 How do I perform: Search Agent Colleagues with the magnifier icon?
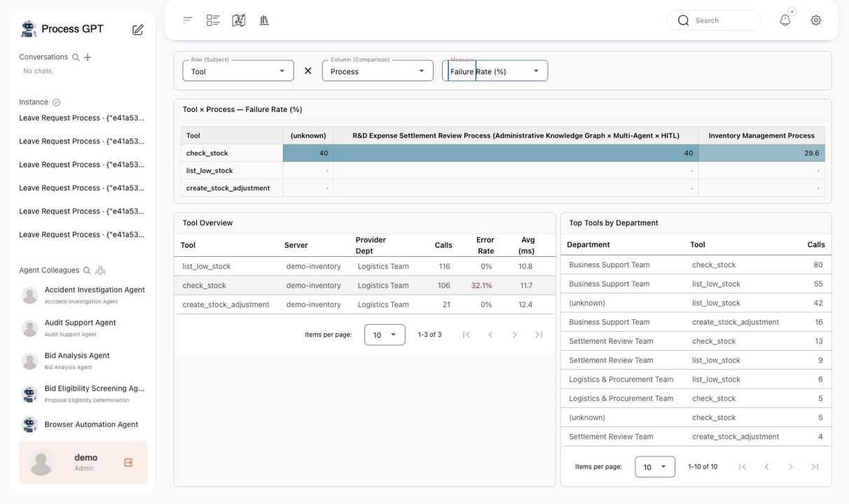pyautogui.click(x=87, y=270)
